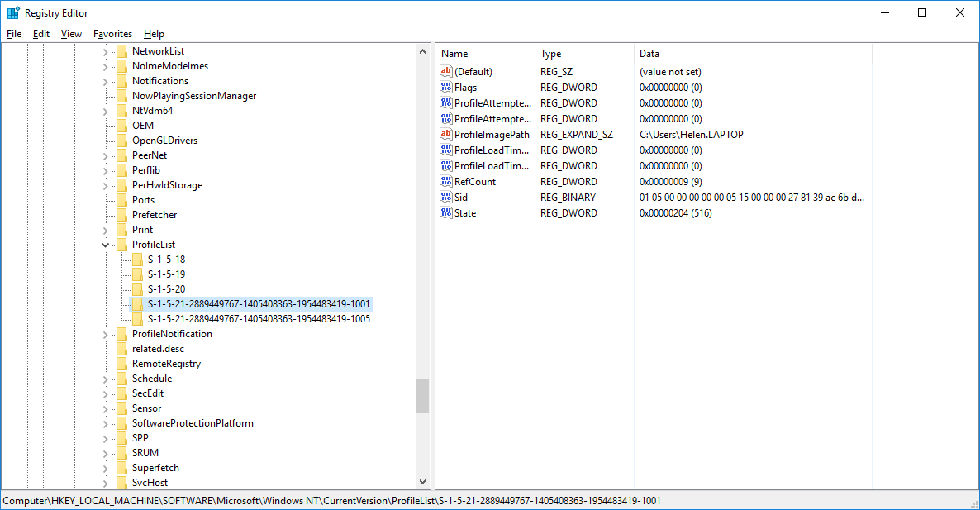The width and height of the screenshot is (980, 510).
Task: Expand the NtVdm64 tree node
Action: click(x=105, y=112)
